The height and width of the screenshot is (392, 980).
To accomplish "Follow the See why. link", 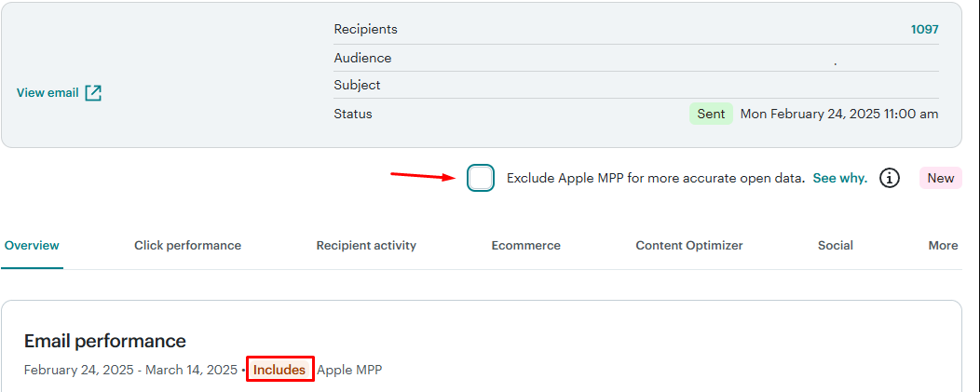I will point(840,178).
